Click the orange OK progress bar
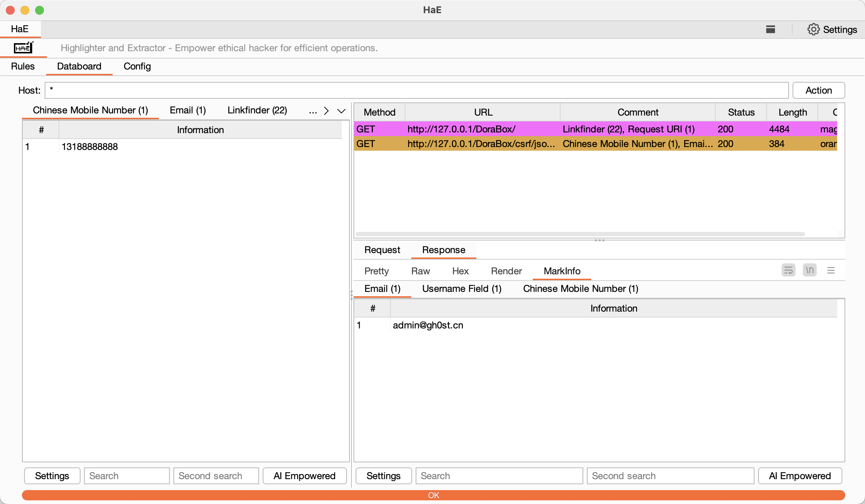 point(433,495)
